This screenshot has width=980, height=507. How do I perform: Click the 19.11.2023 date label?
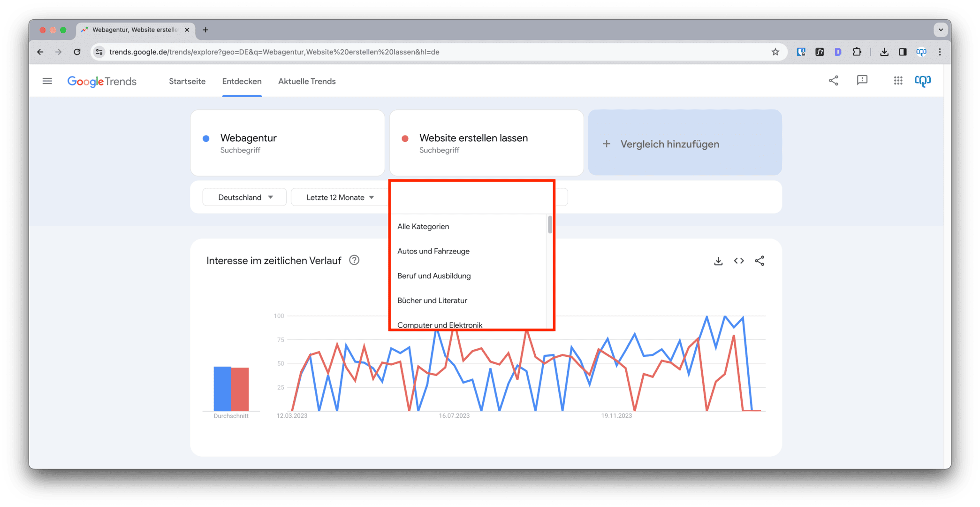click(616, 416)
